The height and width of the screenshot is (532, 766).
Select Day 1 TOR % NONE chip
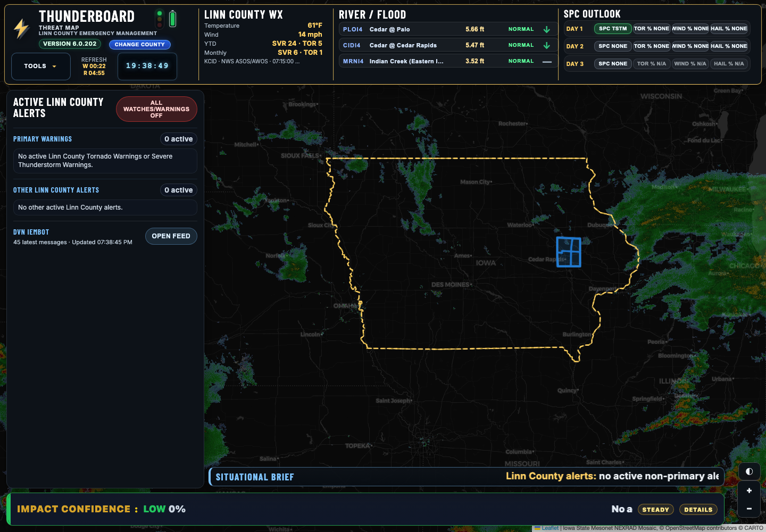click(652, 29)
